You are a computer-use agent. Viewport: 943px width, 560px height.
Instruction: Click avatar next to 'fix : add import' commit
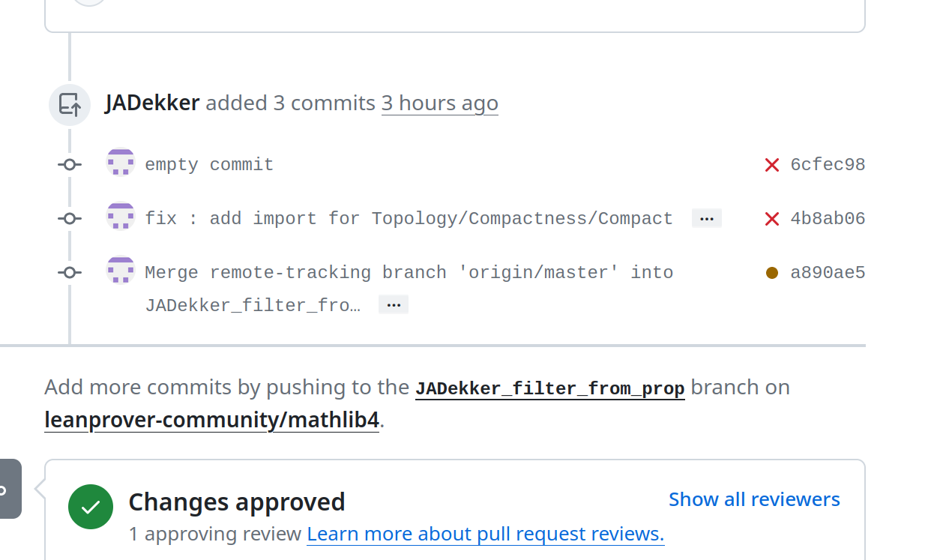click(x=121, y=216)
